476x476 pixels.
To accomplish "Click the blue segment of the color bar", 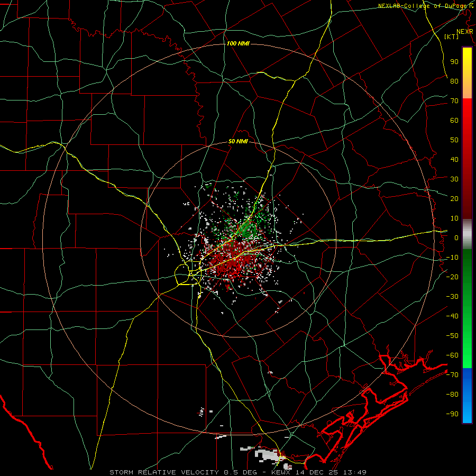I will click(x=467, y=396).
